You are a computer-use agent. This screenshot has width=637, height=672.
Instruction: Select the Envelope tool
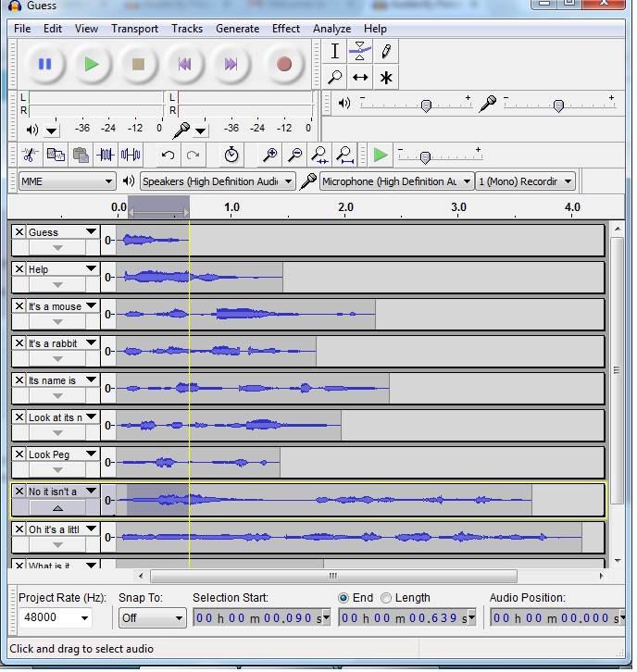pos(360,52)
